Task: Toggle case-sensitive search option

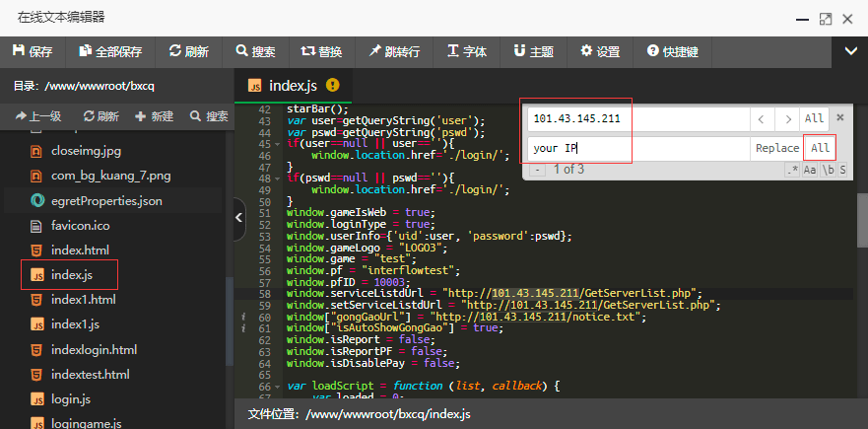Action: tap(810, 170)
